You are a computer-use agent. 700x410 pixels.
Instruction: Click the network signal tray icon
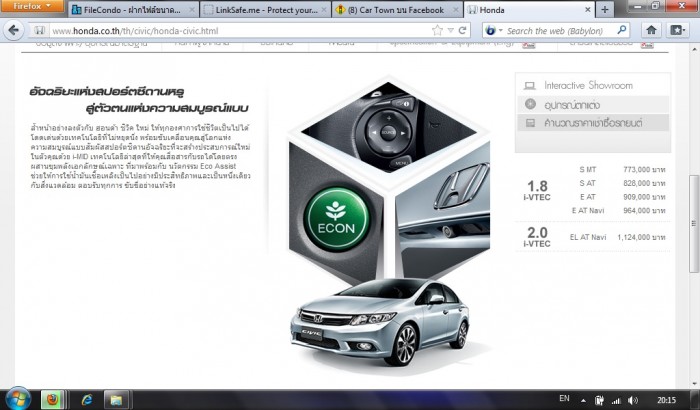click(616, 401)
